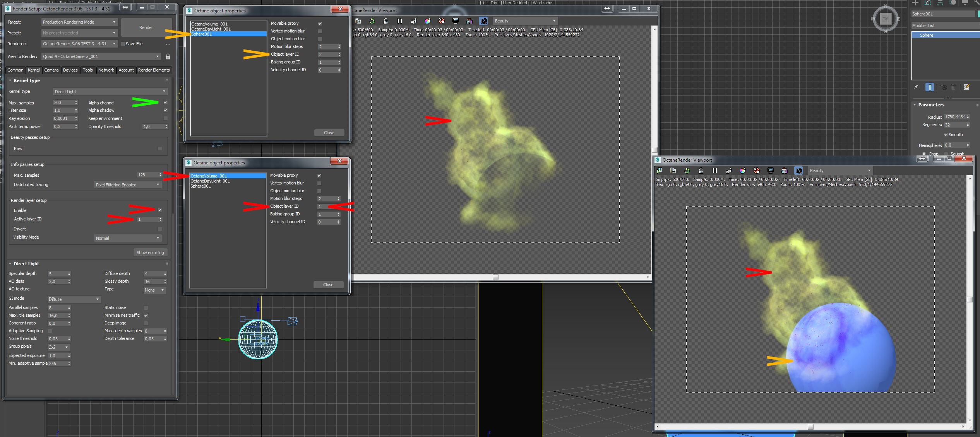Switch to the Render Elements tab
This screenshot has width=980, height=437.
point(154,70)
